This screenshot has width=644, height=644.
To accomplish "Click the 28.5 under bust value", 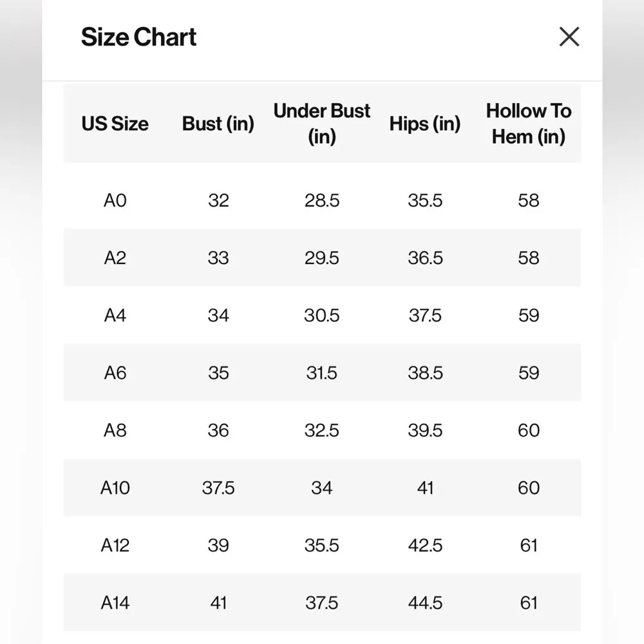I will [322, 200].
